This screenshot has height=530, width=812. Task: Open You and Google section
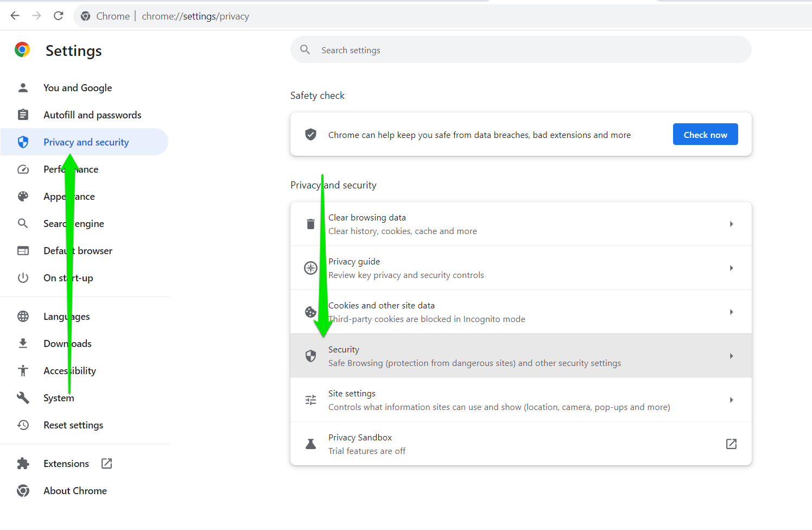pos(78,87)
